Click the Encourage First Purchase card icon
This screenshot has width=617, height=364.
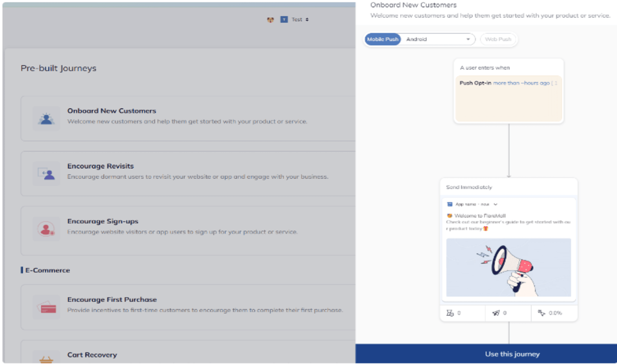[47, 307]
